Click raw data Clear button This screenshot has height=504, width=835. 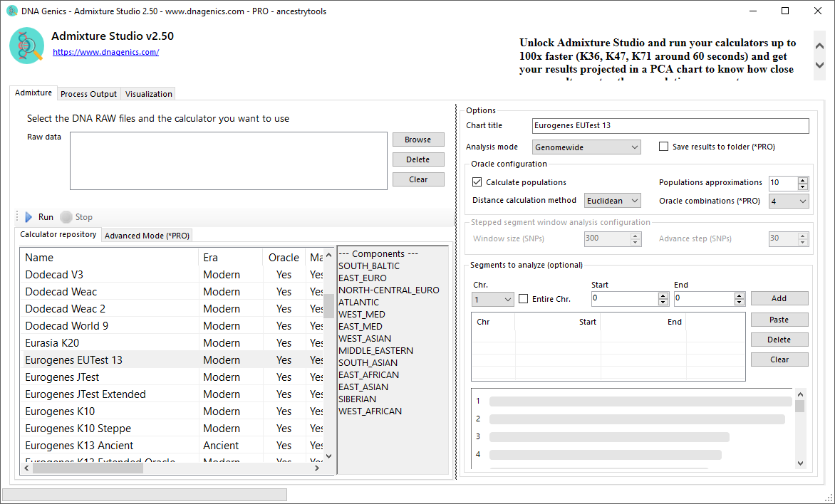[418, 179]
